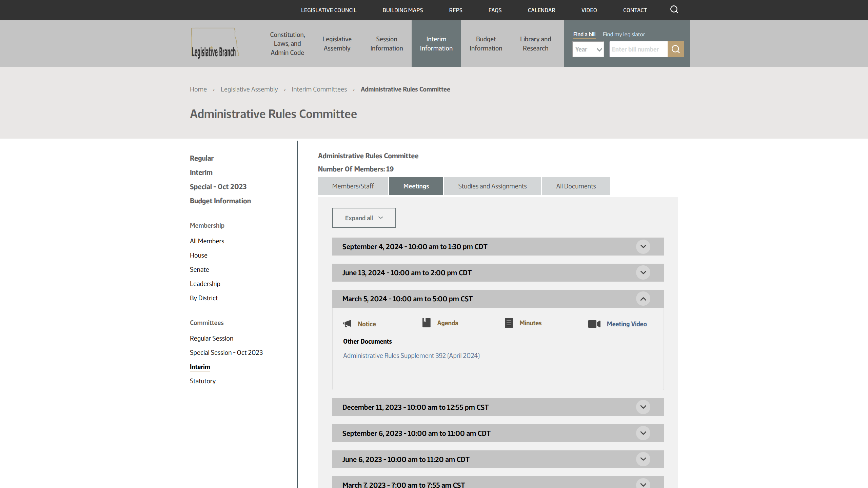Expand the September 4 2024 meeting row
Image resolution: width=868 pixels, height=488 pixels.
pos(643,246)
